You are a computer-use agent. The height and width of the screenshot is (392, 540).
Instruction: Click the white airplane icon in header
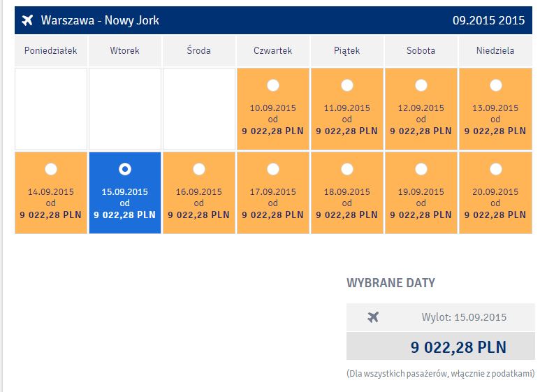[x=27, y=20]
